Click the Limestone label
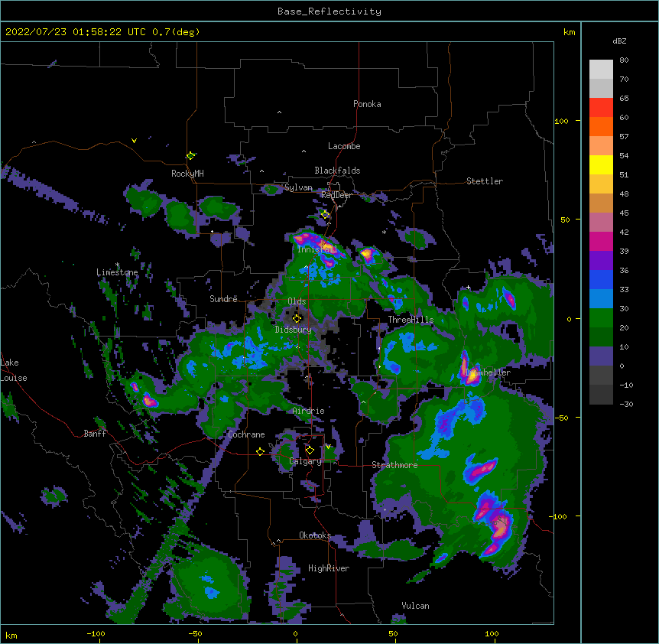Image resolution: width=659 pixels, height=644 pixels. click(117, 272)
